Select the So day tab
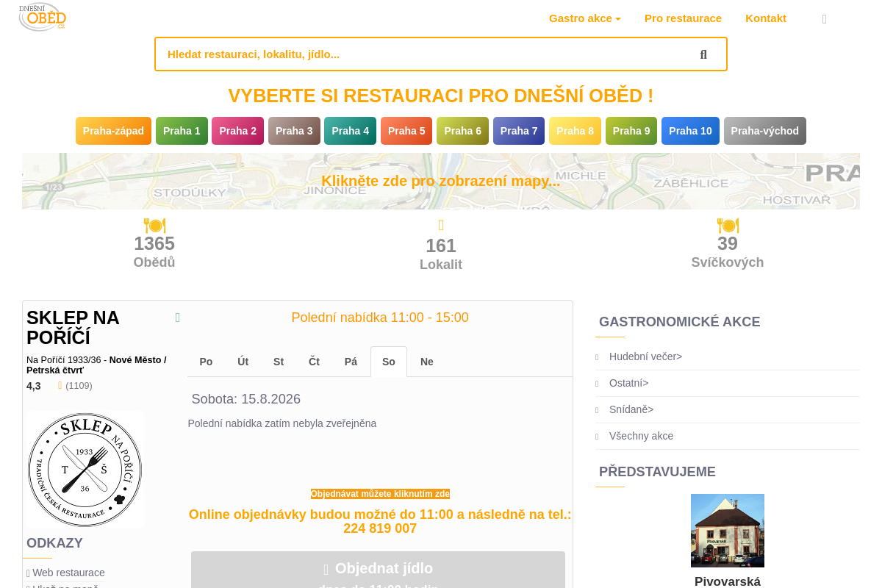 [x=389, y=362]
